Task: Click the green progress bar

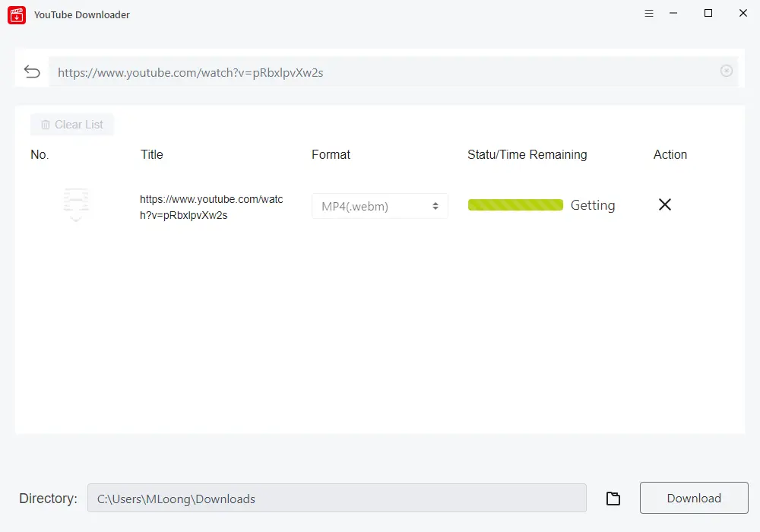Action: point(515,205)
